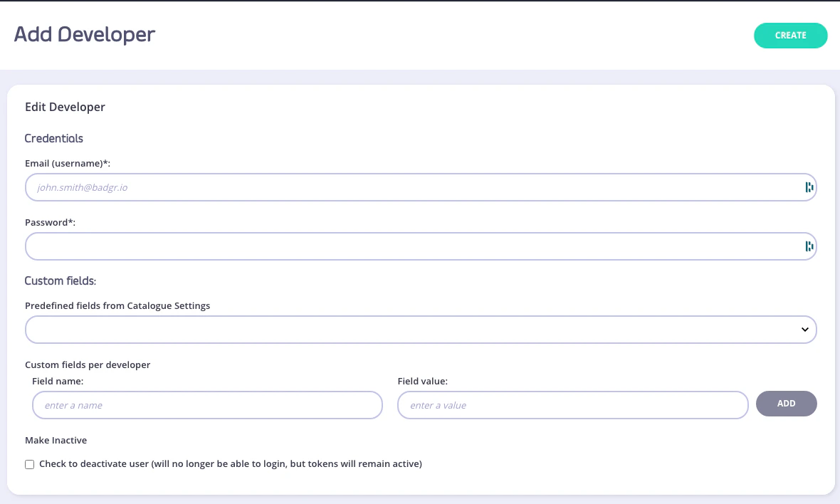Click the ADD button for custom fields
The width and height of the screenshot is (840, 504).
click(x=786, y=404)
